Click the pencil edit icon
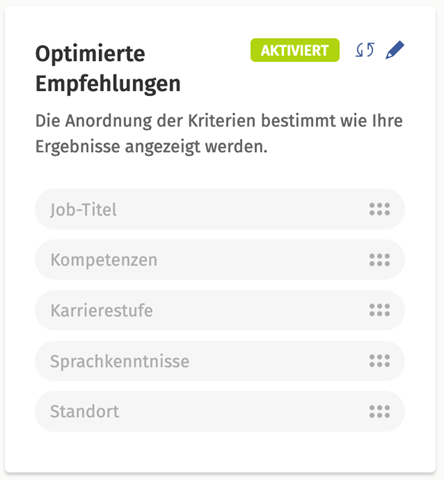Screen dimensions: 444x480 coord(395,50)
